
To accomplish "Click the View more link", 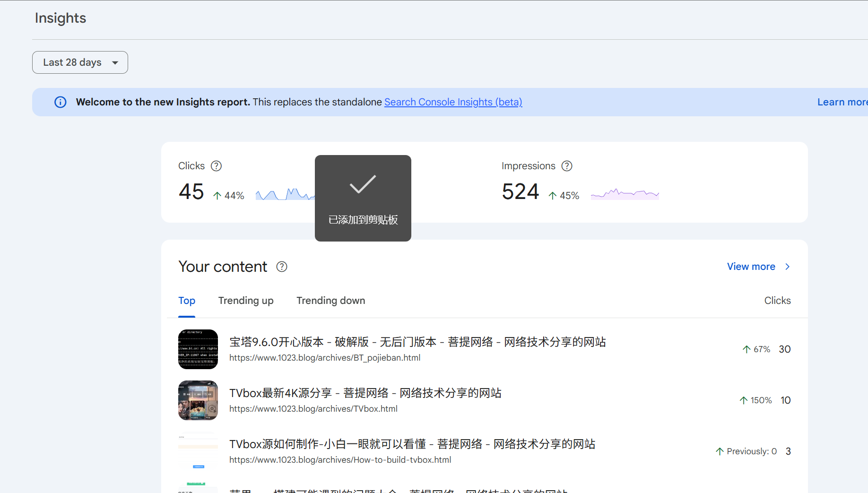I will (x=751, y=267).
